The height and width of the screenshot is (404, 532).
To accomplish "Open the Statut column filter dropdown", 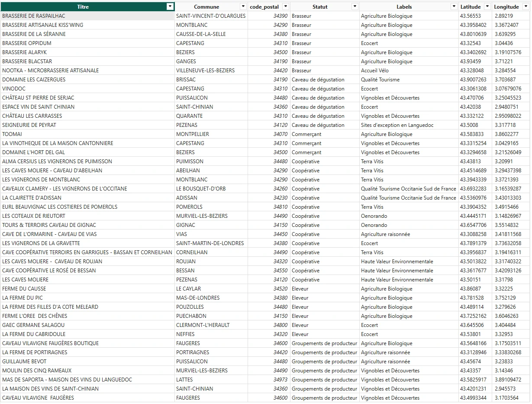I will (x=355, y=6).
